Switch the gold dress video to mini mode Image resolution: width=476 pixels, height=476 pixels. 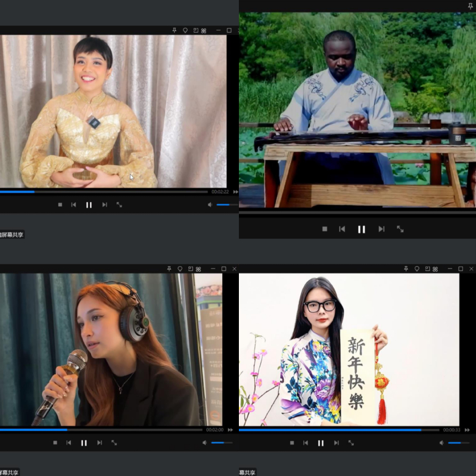click(194, 30)
